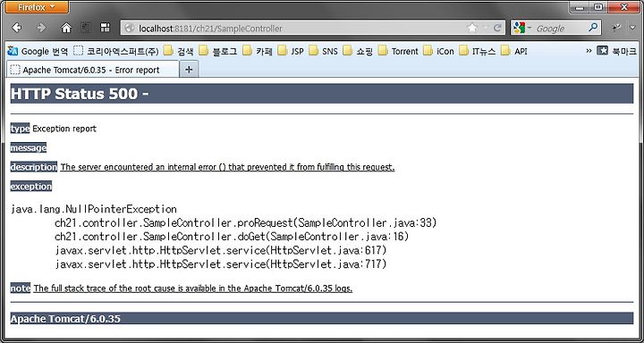Image resolution: width=644 pixels, height=343 pixels.
Task: Click the 'message' label
Action: point(29,147)
